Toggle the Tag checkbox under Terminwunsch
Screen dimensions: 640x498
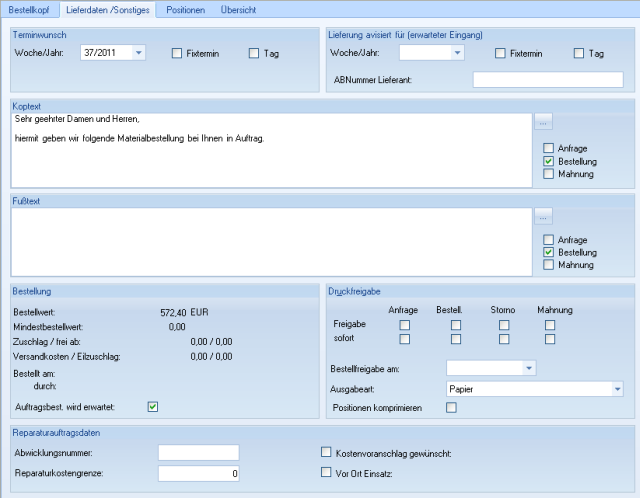point(254,54)
